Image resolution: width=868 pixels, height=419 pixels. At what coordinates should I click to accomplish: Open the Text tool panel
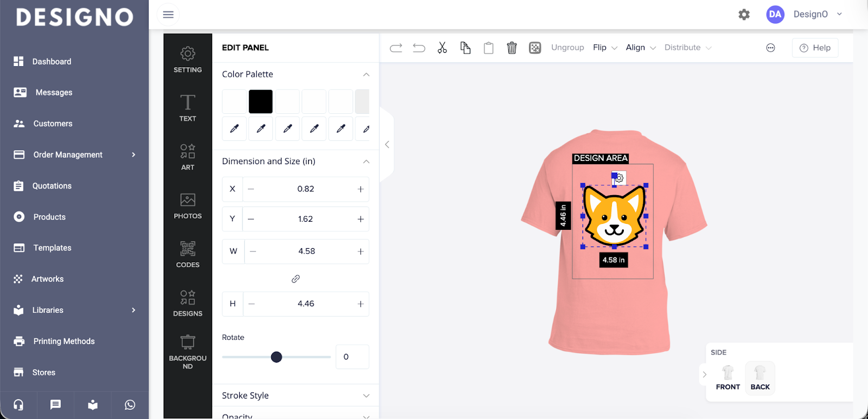[x=188, y=107]
